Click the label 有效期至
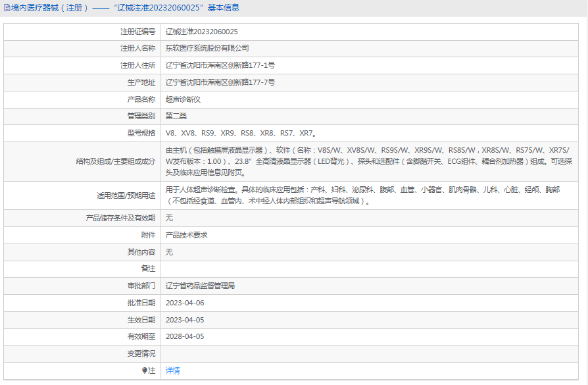Viewport: 588px width, 385px height. [141, 336]
